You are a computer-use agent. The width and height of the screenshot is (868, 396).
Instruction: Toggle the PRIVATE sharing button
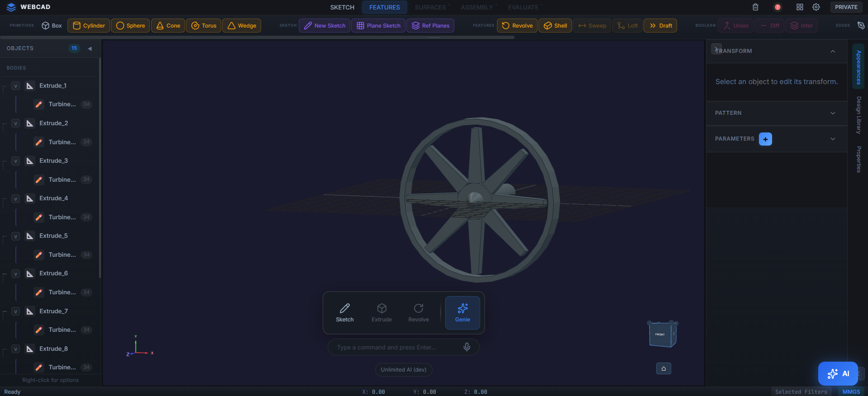click(846, 7)
